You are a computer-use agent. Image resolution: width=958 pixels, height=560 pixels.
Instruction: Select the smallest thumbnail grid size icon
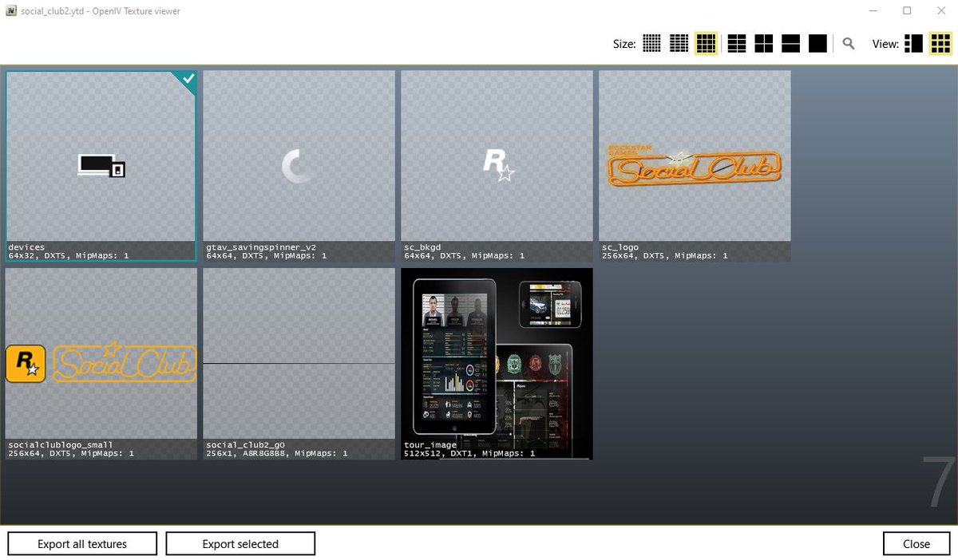(x=652, y=43)
